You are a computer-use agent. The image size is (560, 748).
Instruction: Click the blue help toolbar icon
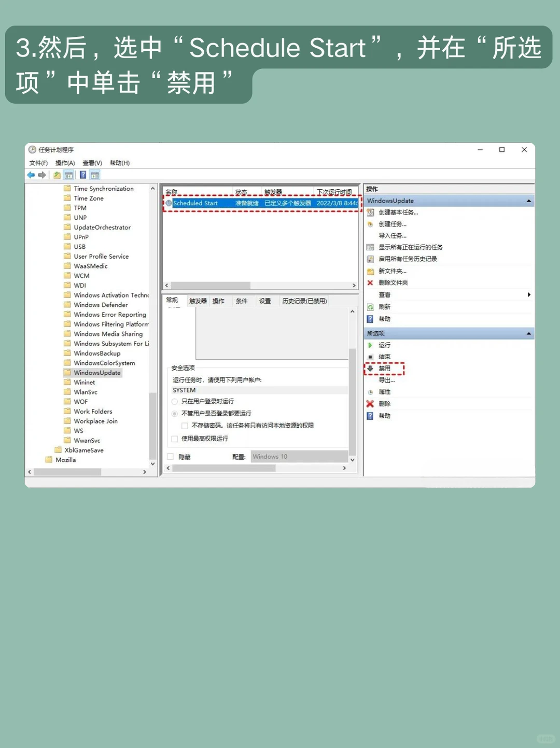pyautogui.click(x=83, y=175)
